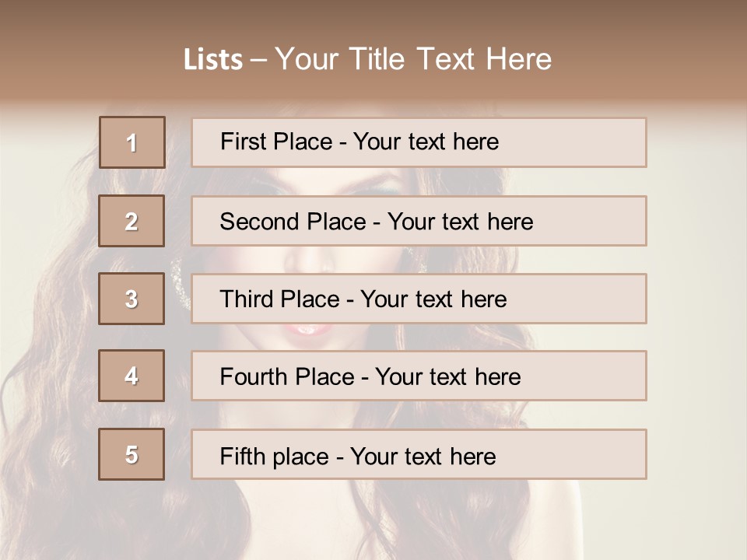Click the Fourth Place text bar
Image resolution: width=747 pixels, height=560 pixels.
(419, 376)
